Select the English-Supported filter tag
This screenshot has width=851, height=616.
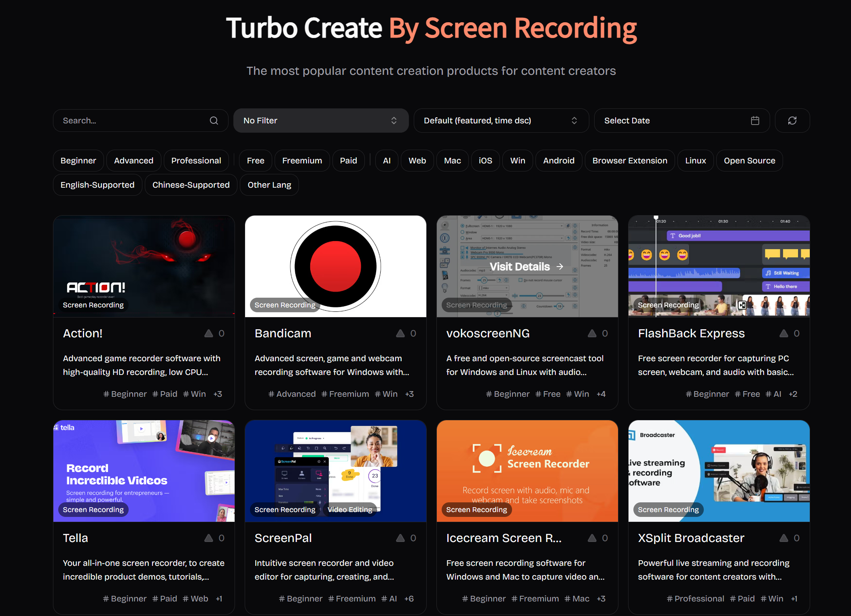coord(97,185)
